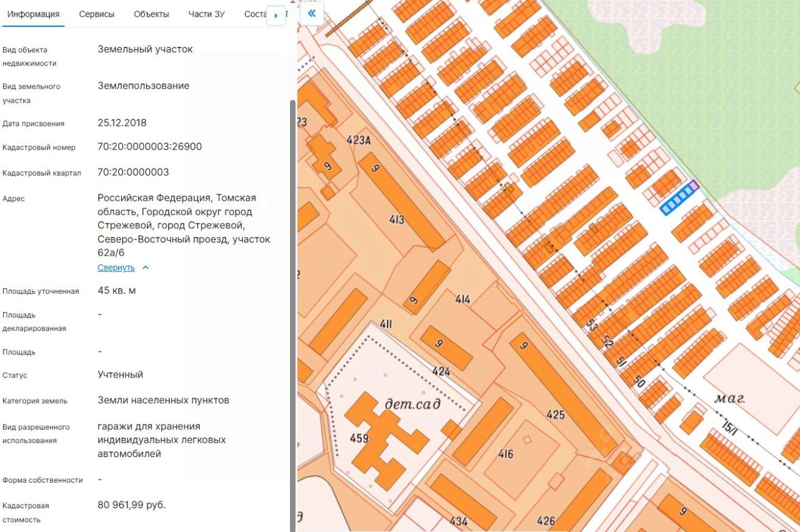Click the Форма собственности field label
Image resolution: width=800 pixels, height=532 pixels.
coord(42,480)
